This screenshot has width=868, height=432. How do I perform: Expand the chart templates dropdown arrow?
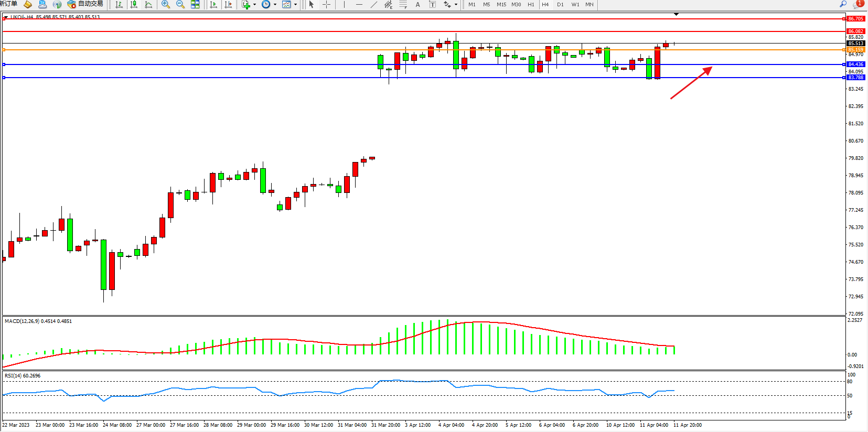pyautogui.click(x=295, y=5)
